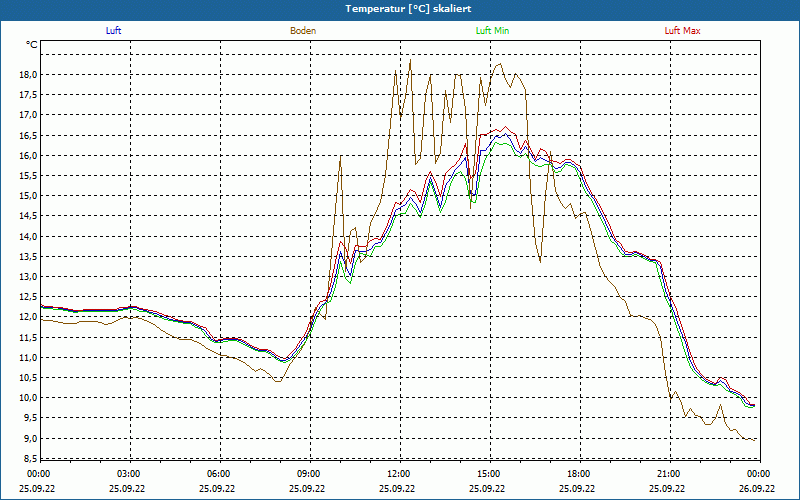Click the 15,5 y-axis value

pos(29,176)
